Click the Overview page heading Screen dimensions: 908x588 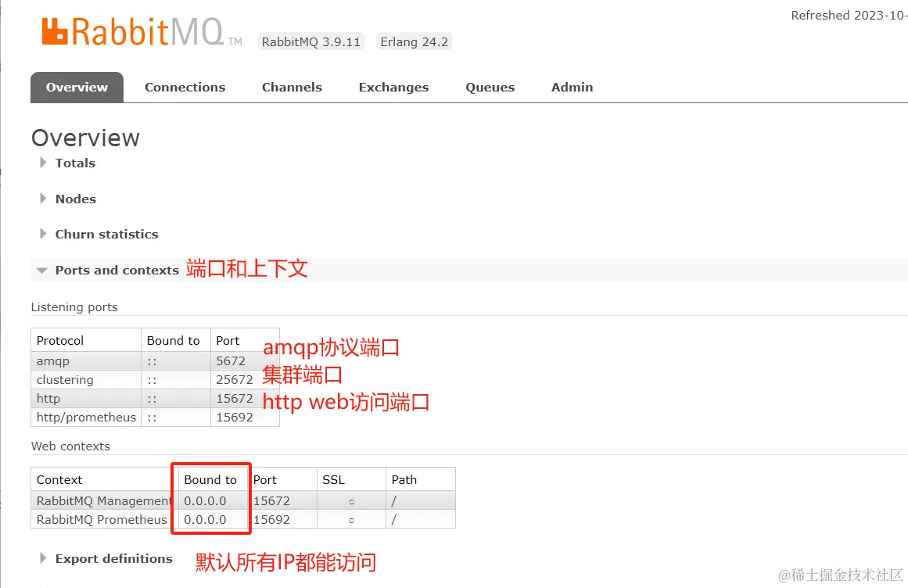[85, 138]
